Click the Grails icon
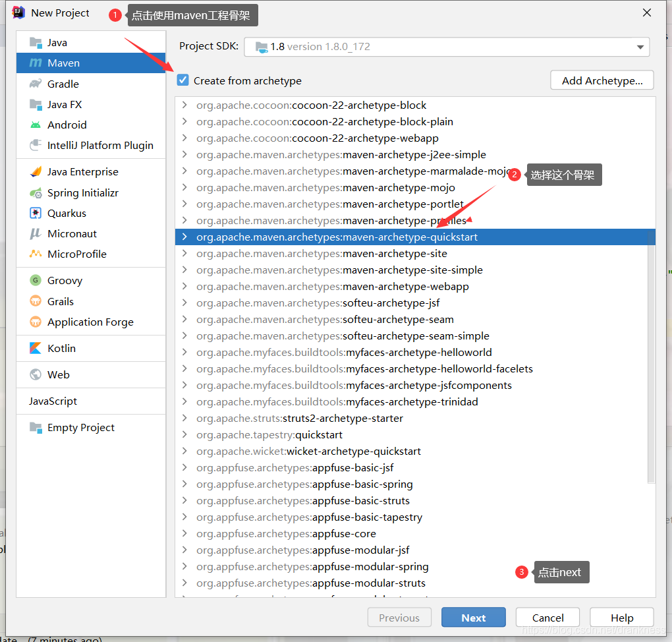This screenshot has height=642, width=672. [36, 301]
